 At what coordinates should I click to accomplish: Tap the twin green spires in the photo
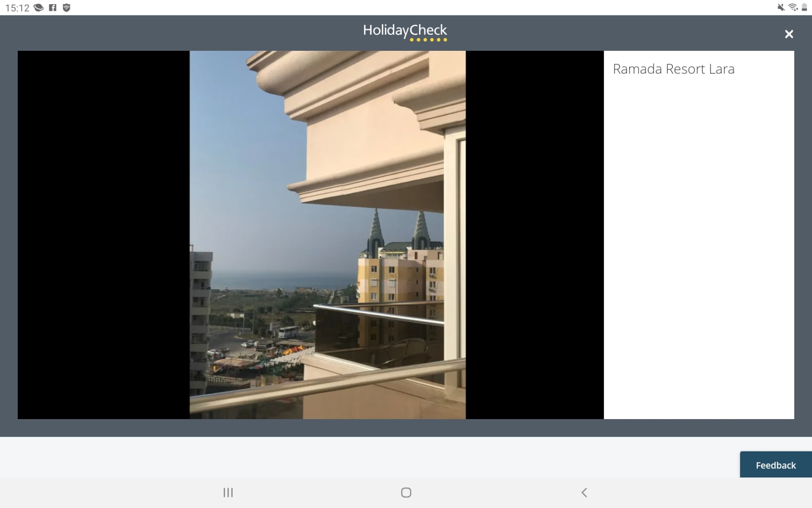tap(398, 230)
